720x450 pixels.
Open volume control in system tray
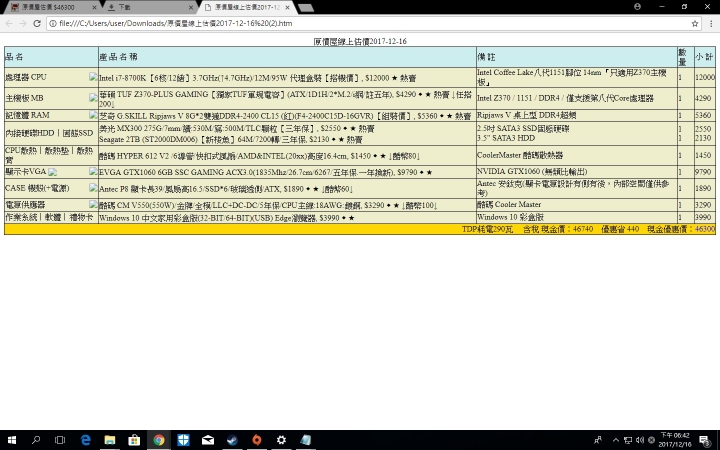click(x=640, y=440)
